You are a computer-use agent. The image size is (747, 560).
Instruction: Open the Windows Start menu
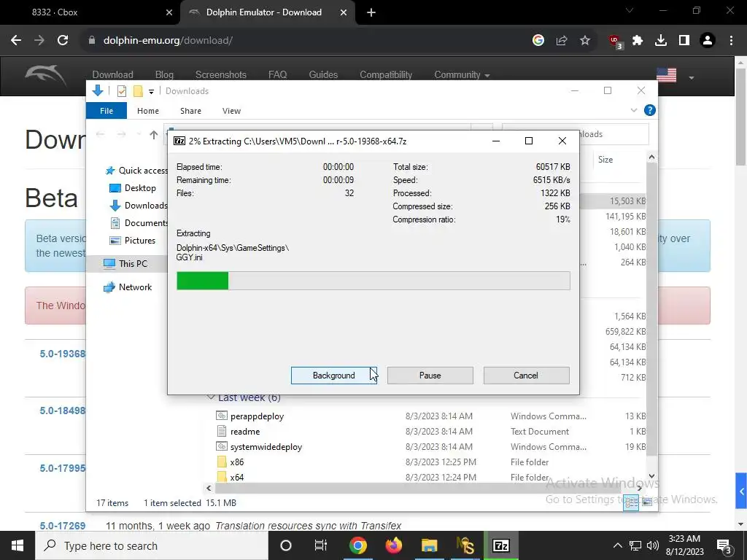coord(18,545)
